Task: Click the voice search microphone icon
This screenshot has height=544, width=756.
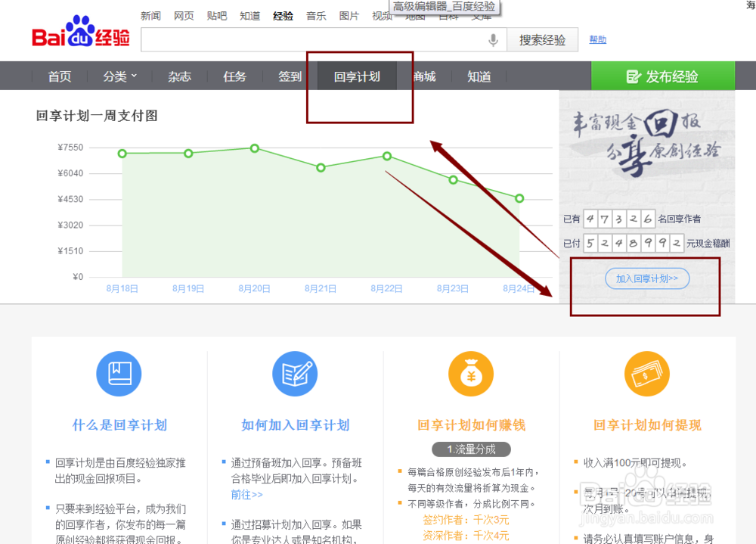Action: [x=493, y=40]
